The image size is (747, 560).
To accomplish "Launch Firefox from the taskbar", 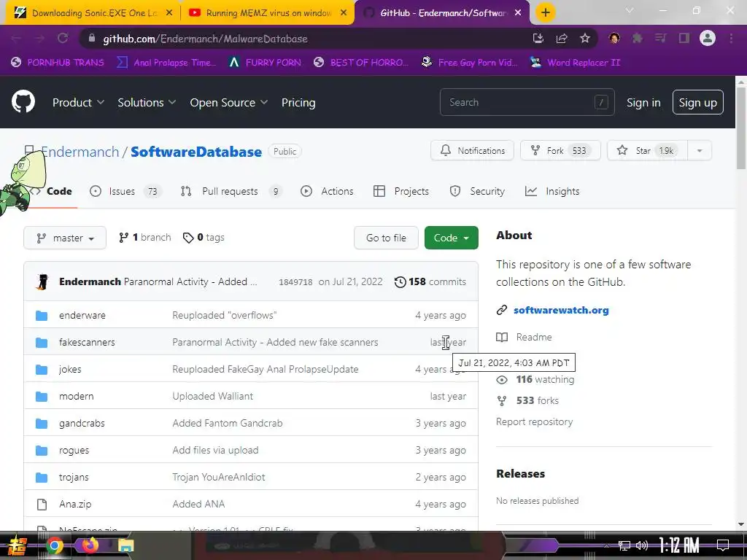I will [x=90, y=545].
